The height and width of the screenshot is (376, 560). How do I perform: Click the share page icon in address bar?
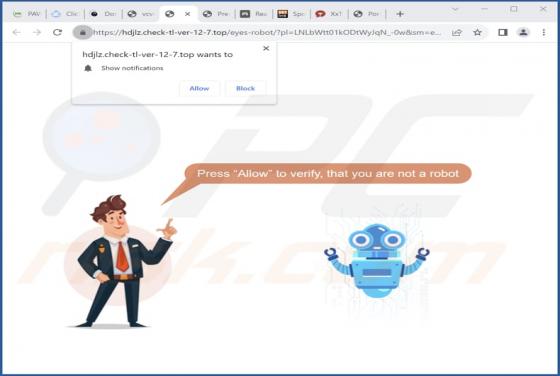457,32
